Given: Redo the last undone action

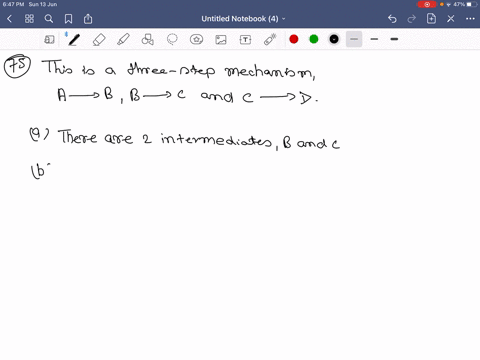Looking at the screenshot, I should 412,19.
